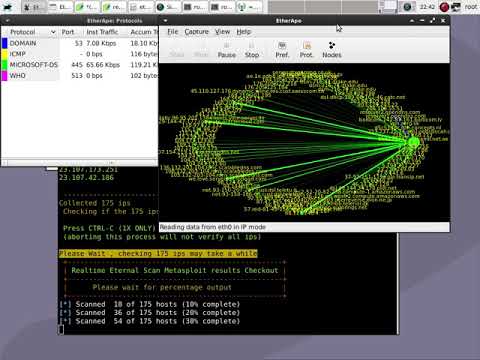Click the horizontal scrollbar in Protocols window
Viewport: 480px width, 360px height.
point(79,163)
